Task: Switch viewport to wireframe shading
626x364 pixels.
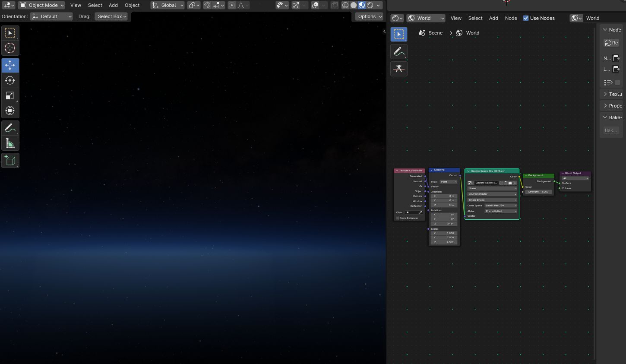Action: click(x=345, y=5)
